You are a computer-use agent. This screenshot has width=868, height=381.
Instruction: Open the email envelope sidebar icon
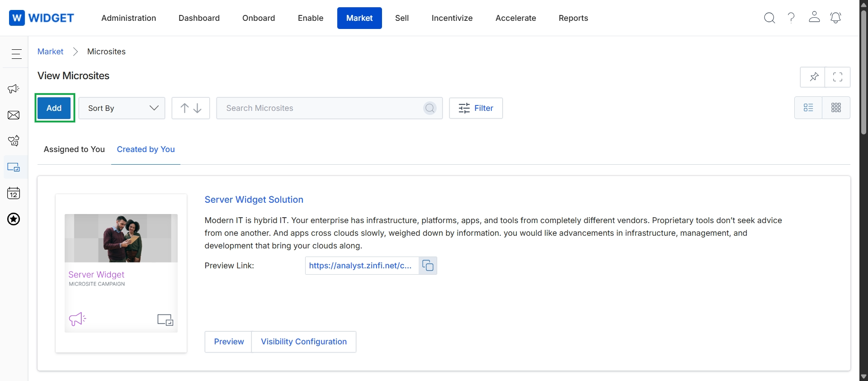point(14,115)
